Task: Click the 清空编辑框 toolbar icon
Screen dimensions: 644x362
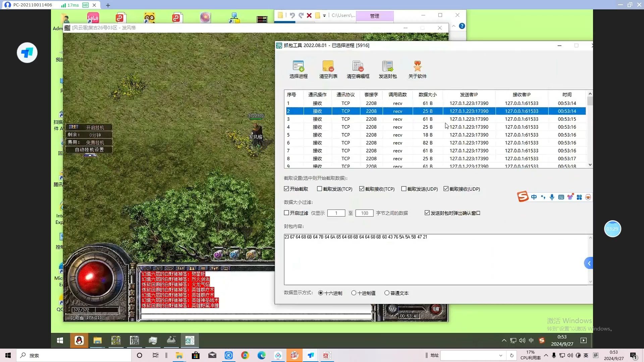Action: [x=358, y=70]
